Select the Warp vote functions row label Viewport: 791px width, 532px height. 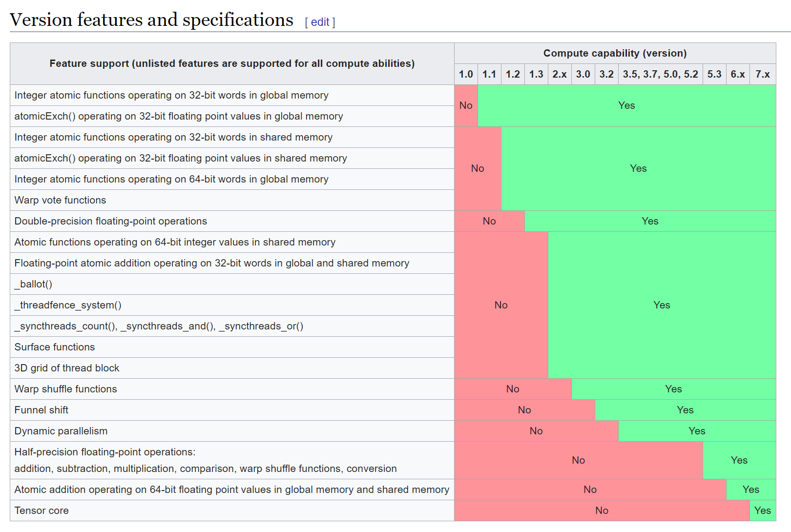[60, 200]
